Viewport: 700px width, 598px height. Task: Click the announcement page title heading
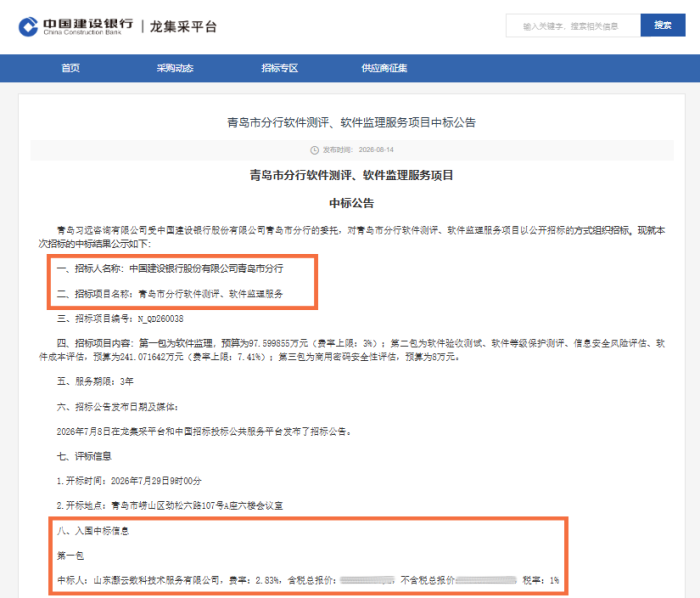pyautogui.click(x=351, y=122)
